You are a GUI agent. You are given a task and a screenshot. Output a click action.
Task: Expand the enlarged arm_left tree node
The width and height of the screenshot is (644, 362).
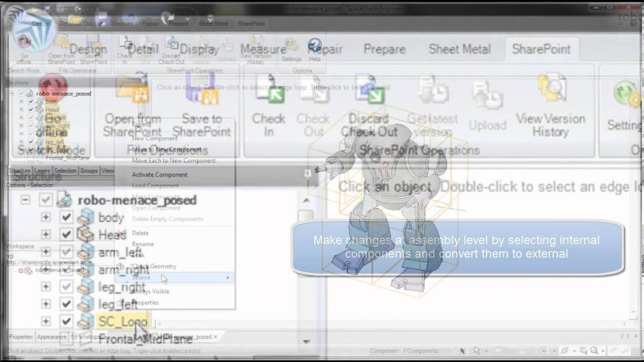(x=46, y=251)
